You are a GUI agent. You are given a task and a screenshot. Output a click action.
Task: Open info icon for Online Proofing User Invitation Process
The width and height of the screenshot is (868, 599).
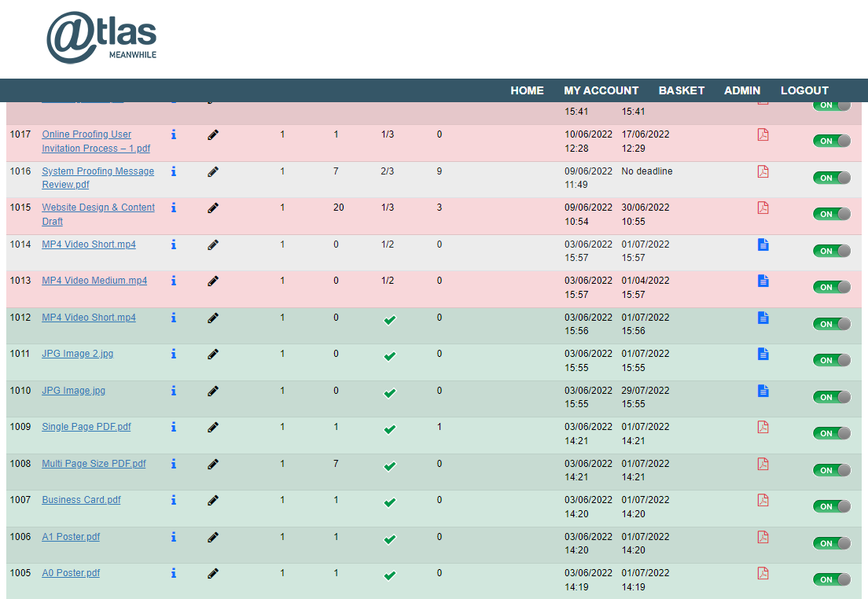[173, 134]
